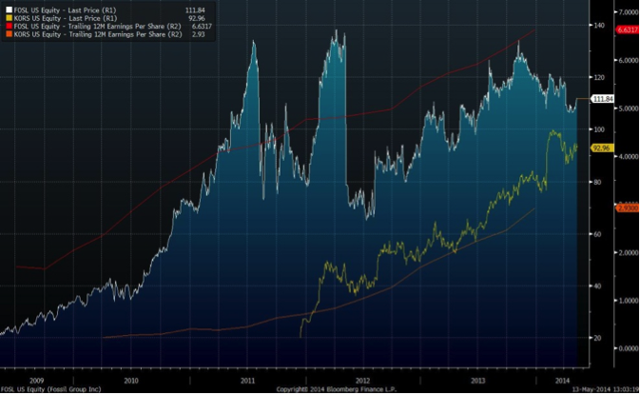Click the 40 price axis label
The height and width of the screenshot is (394, 640).
597,286
